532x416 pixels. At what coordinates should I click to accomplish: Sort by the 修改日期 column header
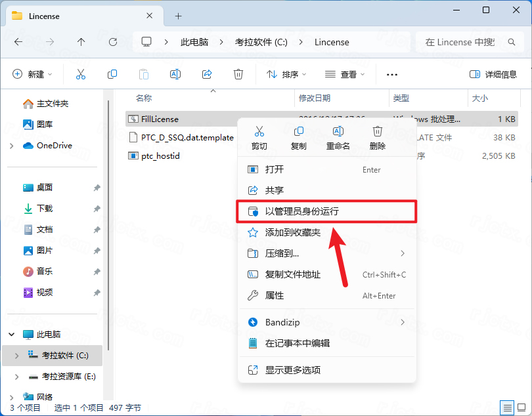coord(315,98)
